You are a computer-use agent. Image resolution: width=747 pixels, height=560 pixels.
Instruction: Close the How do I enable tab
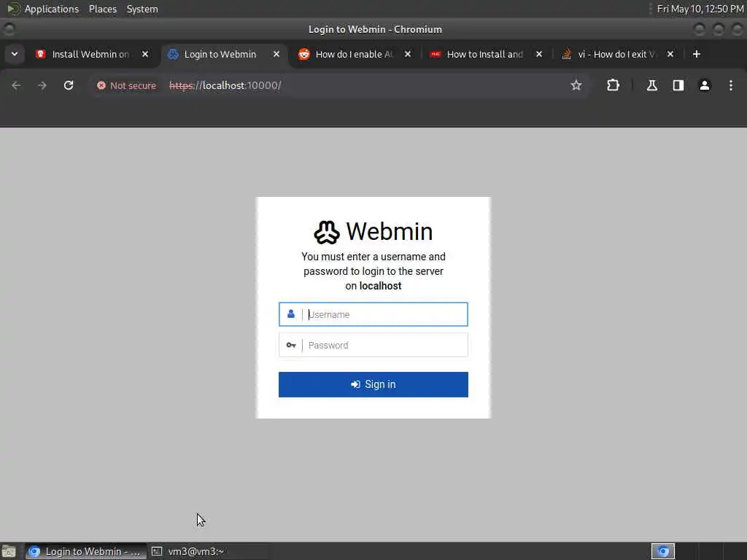coord(408,54)
